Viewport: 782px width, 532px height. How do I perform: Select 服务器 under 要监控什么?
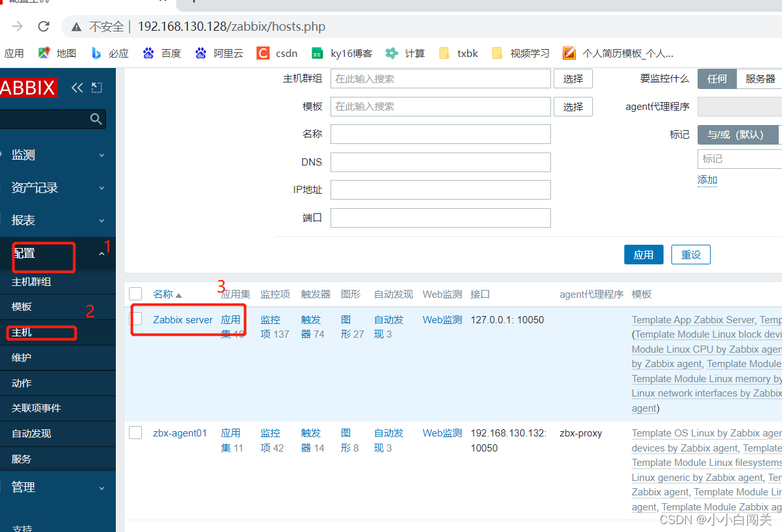click(x=760, y=79)
